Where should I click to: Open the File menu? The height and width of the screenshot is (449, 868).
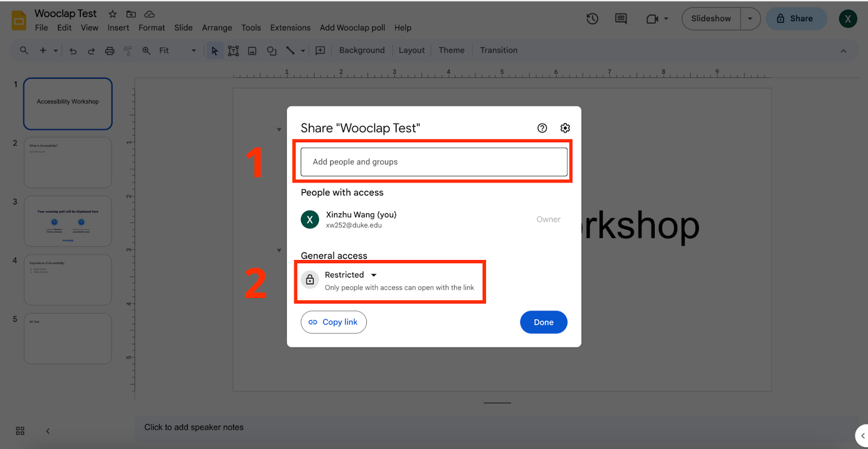41,28
